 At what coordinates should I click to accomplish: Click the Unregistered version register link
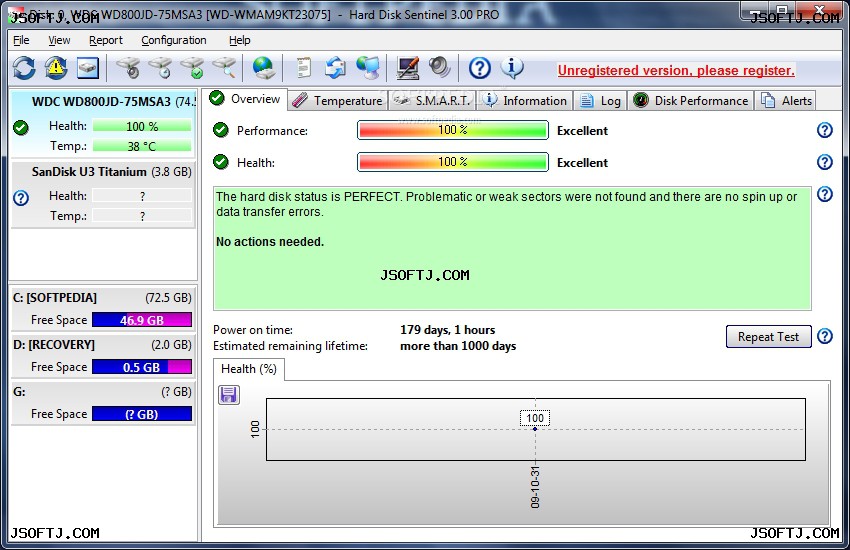(x=676, y=70)
